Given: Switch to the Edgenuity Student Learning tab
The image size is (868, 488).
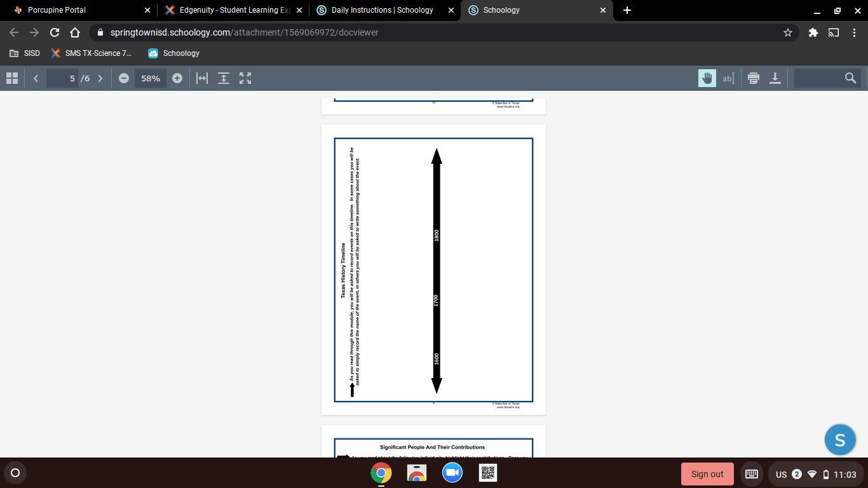Looking at the screenshot, I should pos(233,10).
